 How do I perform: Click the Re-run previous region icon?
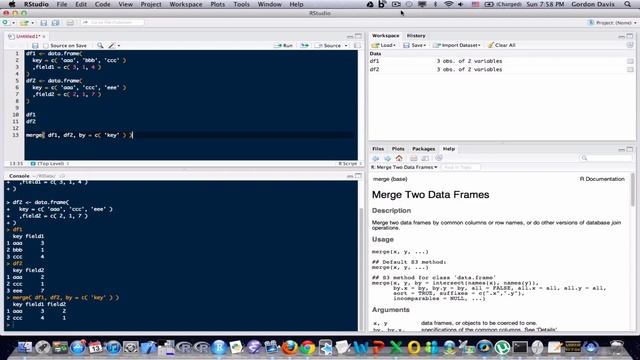point(304,45)
